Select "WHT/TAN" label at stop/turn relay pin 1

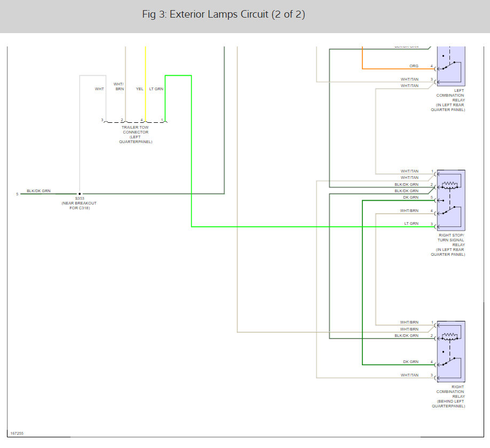(x=409, y=171)
